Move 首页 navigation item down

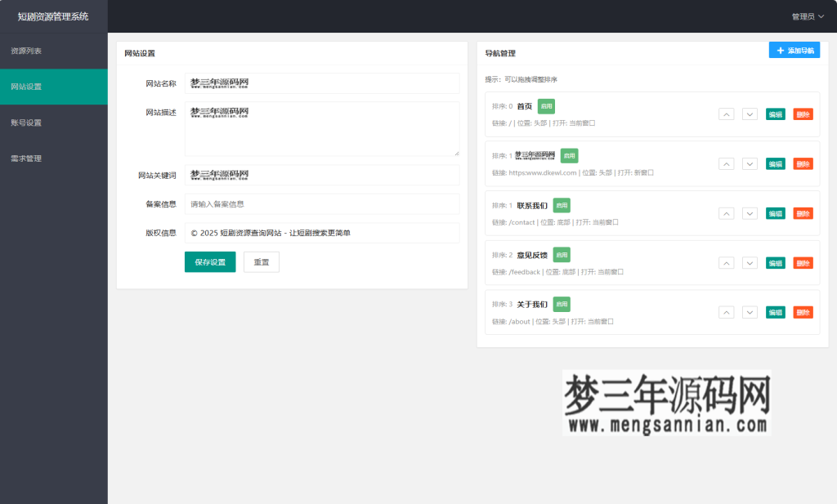click(750, 114)
